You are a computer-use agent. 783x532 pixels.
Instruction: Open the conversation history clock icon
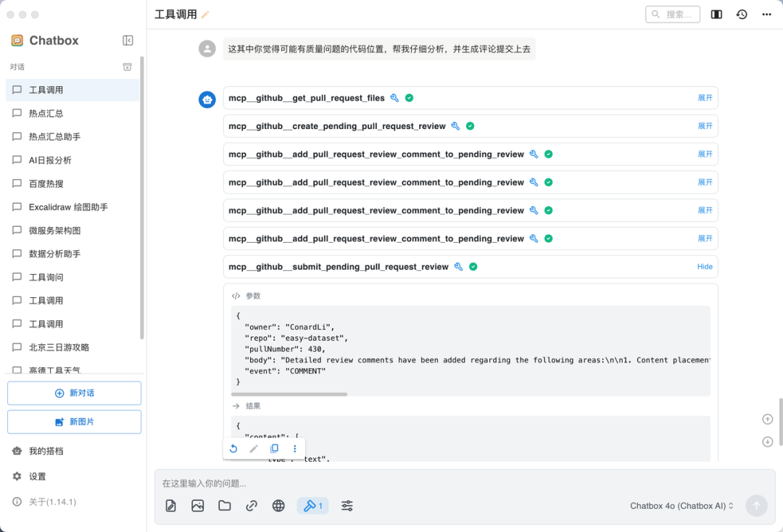(742, 14)
